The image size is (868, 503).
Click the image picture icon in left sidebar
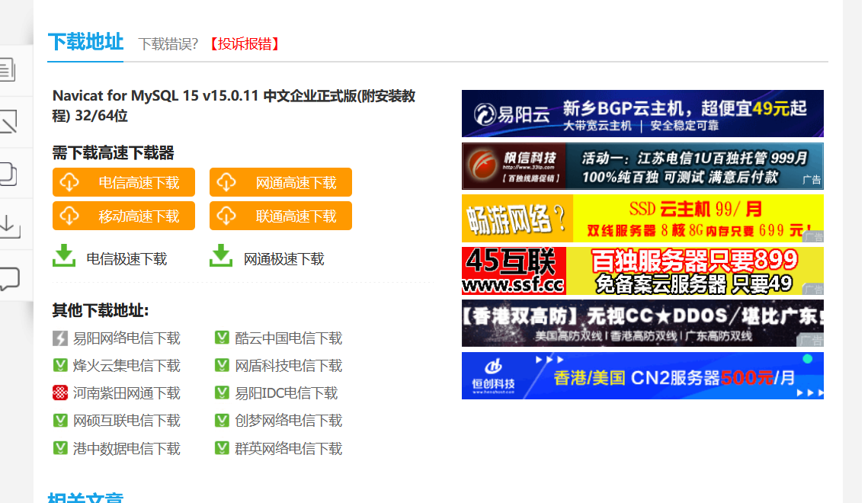8,121
